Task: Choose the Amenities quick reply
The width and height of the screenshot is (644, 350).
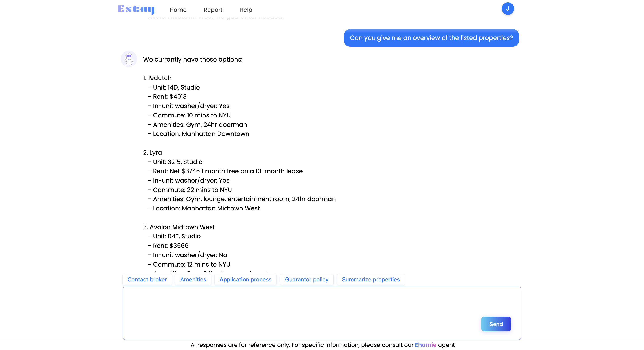Action: coord(193,279)
